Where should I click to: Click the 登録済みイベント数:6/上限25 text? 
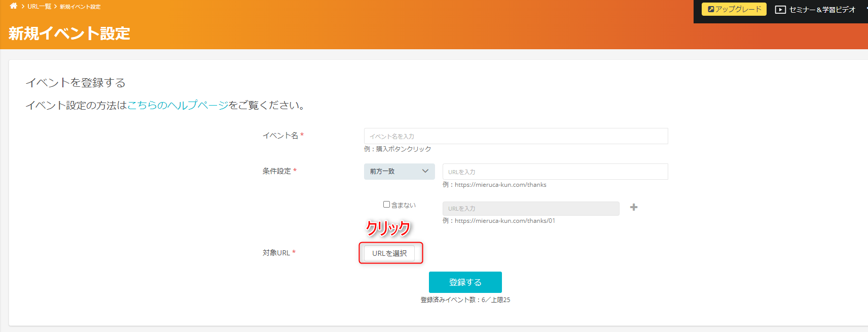(465, 300)
